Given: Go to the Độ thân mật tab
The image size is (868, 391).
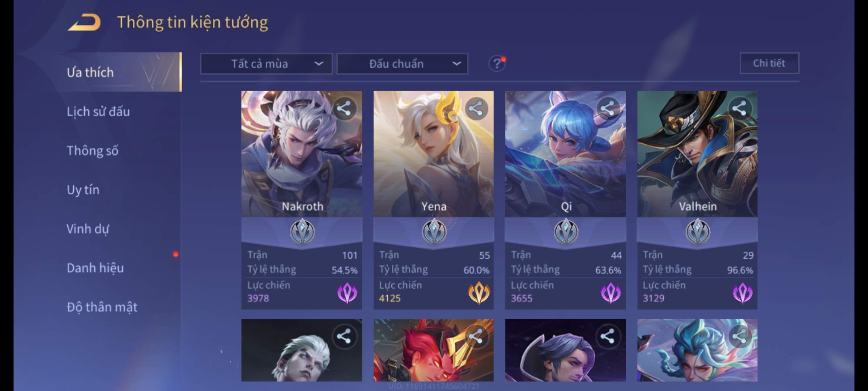Looking at the screenshot, I should tap(102, 307).
